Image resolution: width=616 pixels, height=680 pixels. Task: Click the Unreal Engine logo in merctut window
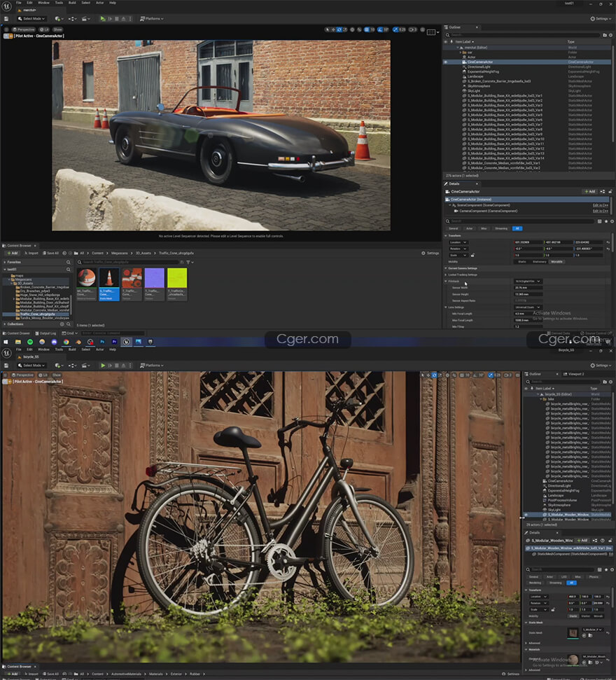tap(6, 6)
